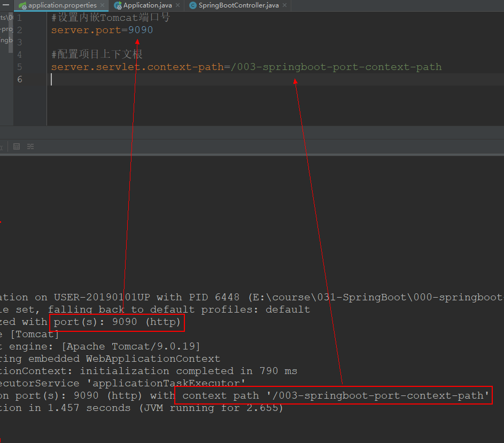Close the application.properties tab
This screenshot has height=443, width=504.
[x=102, y=5]
